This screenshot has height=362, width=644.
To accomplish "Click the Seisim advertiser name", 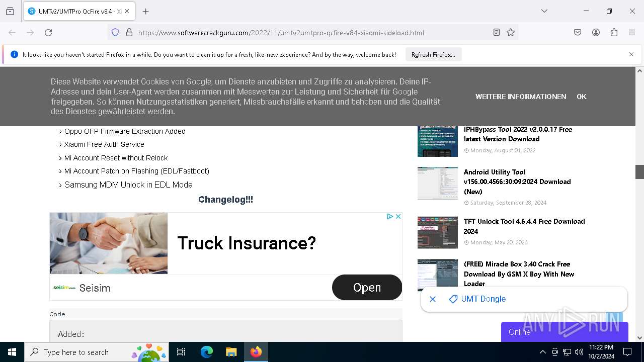I will [x=95, y=288].
